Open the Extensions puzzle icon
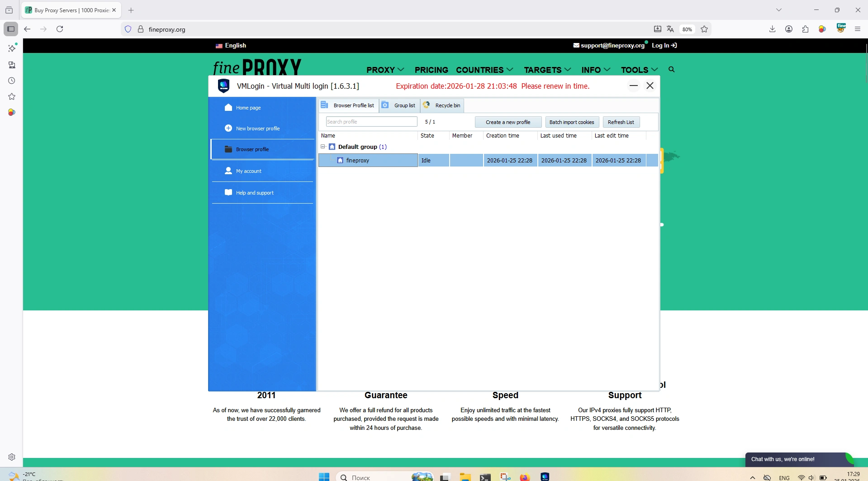Viewport: 868px width, 481px height. coord(805,29)
